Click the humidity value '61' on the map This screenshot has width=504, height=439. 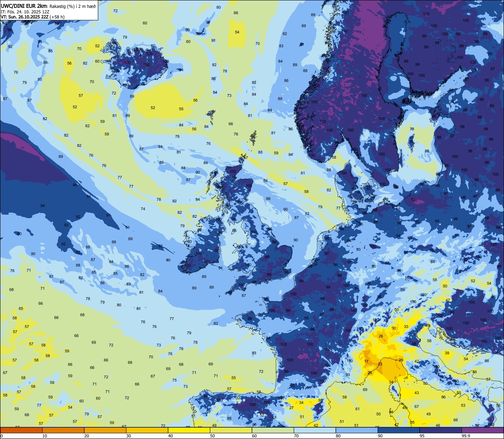pos(358,409)
